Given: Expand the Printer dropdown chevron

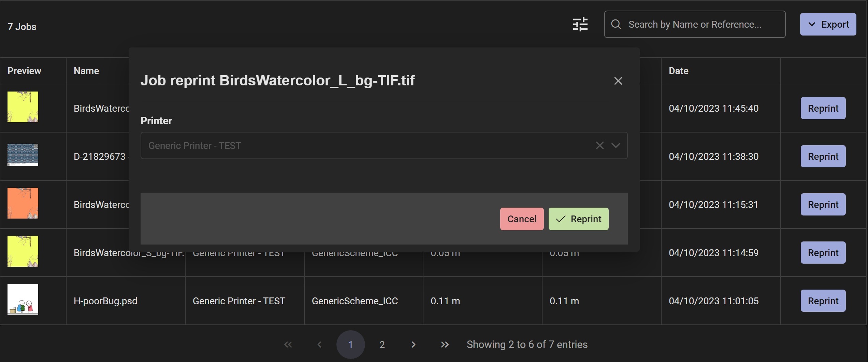Looking at the screenshot, I should pos(616,145).
